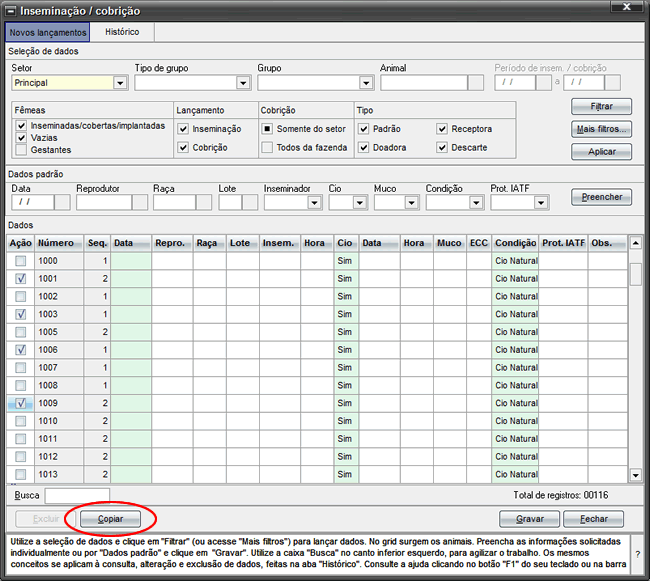Viewport: 650px width, 581px height.
Task: Uncheck the Ação box for animal 1001
Action: pyautogui.click(x=20, y=278)
